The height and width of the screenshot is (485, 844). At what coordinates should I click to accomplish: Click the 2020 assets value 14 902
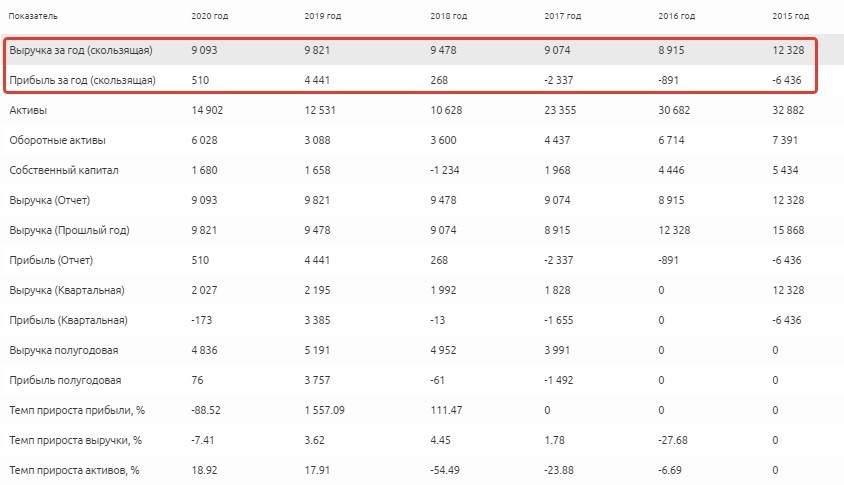coord(208,110)
